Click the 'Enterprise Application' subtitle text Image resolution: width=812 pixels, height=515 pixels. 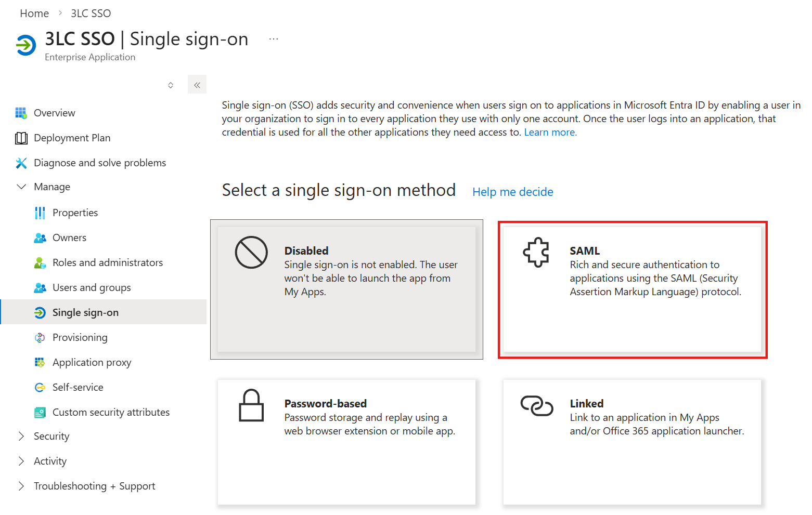tap(90, 57)
